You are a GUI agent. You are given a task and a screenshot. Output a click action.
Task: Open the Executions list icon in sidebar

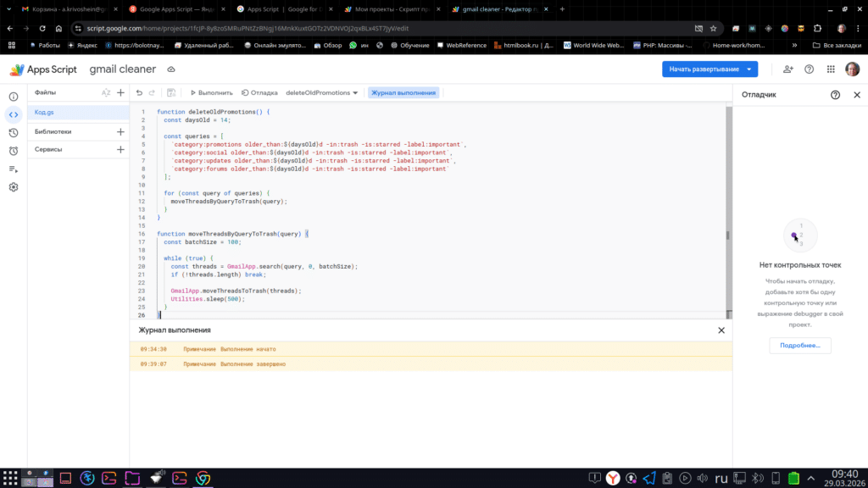(14, 169)
